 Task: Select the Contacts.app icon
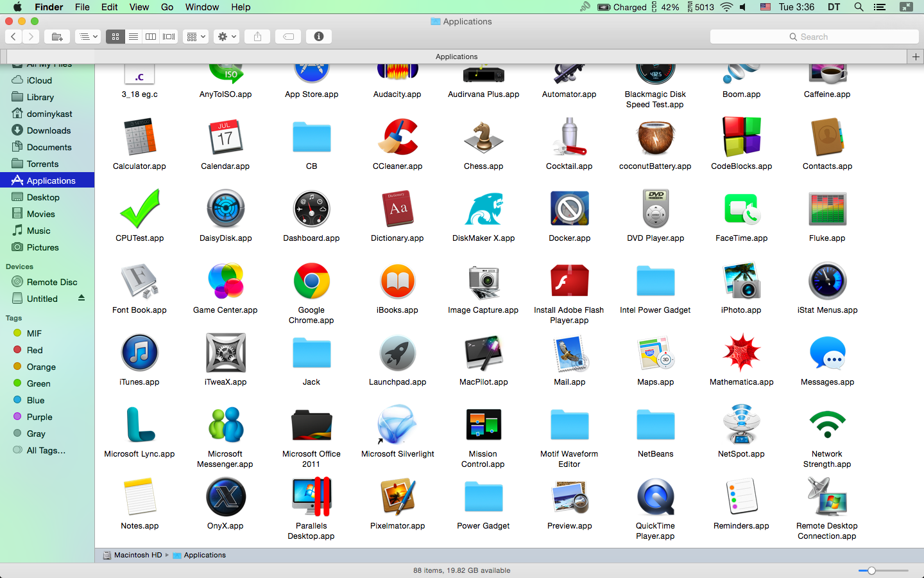[827, 137]
